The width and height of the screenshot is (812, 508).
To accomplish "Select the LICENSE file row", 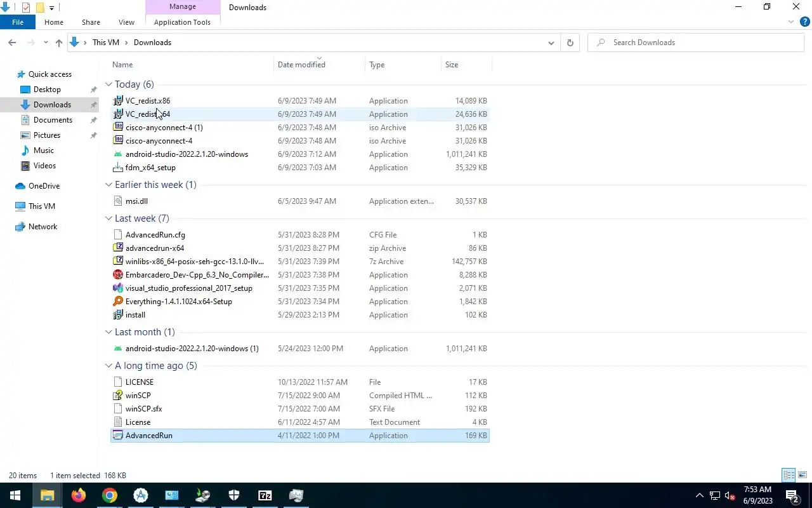I will pos(300,382).
